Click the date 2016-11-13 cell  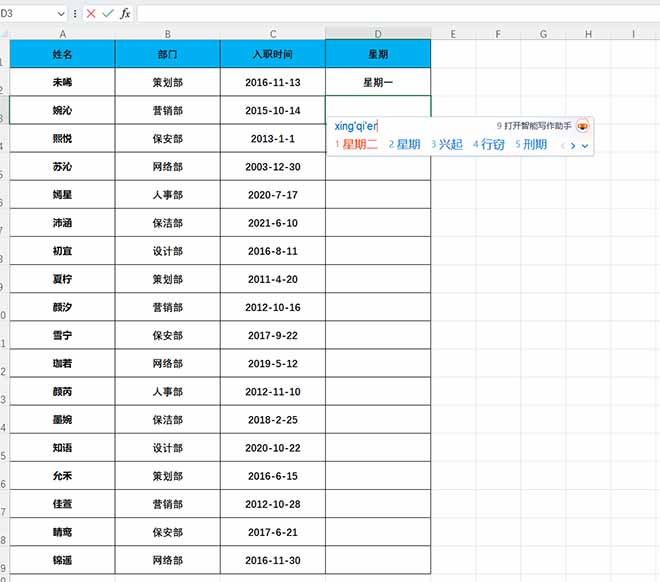pyautogui.click(x=273, y=82)
